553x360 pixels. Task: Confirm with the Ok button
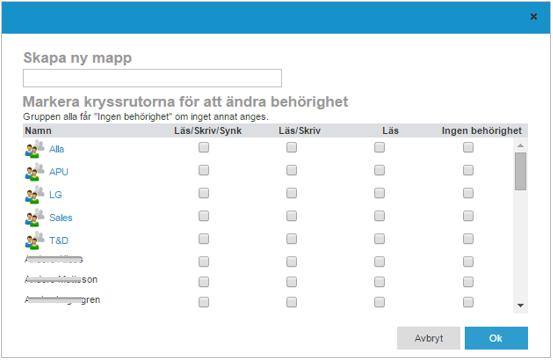click(496, 338)
